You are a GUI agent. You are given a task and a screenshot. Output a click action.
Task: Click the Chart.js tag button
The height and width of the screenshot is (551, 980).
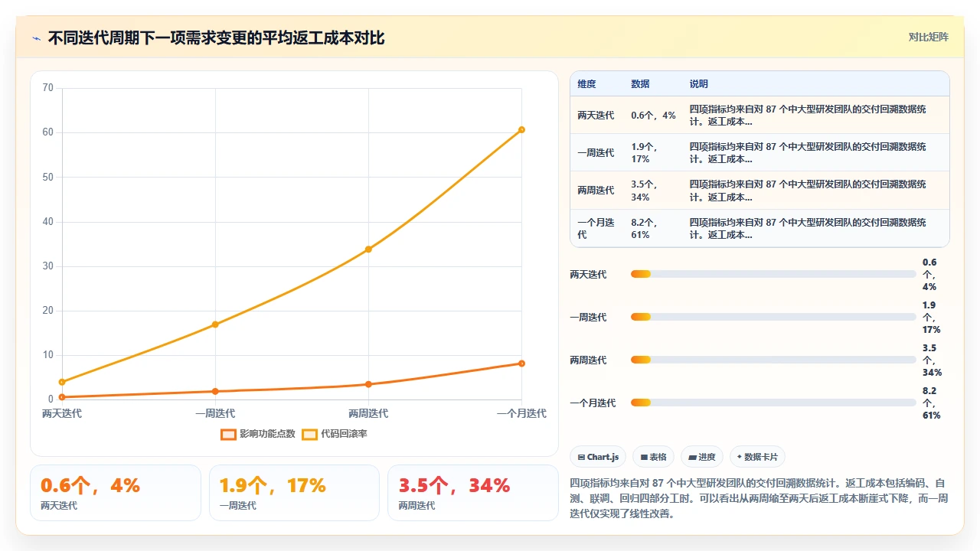(x=598, y=457)
